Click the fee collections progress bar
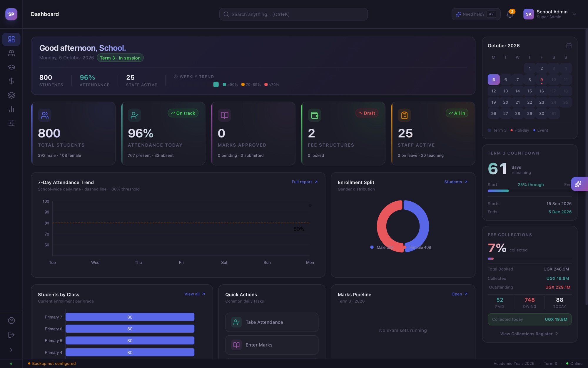This screenshot has height=368, width=588. tap(529, 259)
